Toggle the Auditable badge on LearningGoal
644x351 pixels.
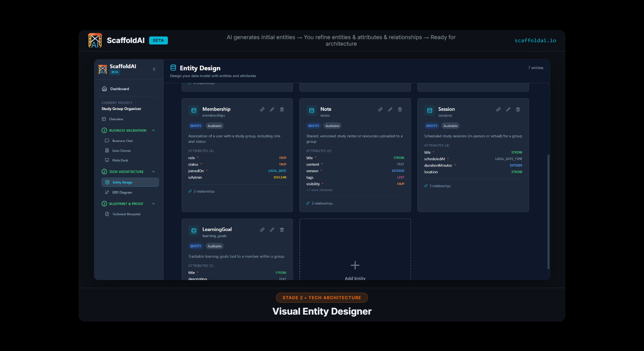(x=214, y=246)
